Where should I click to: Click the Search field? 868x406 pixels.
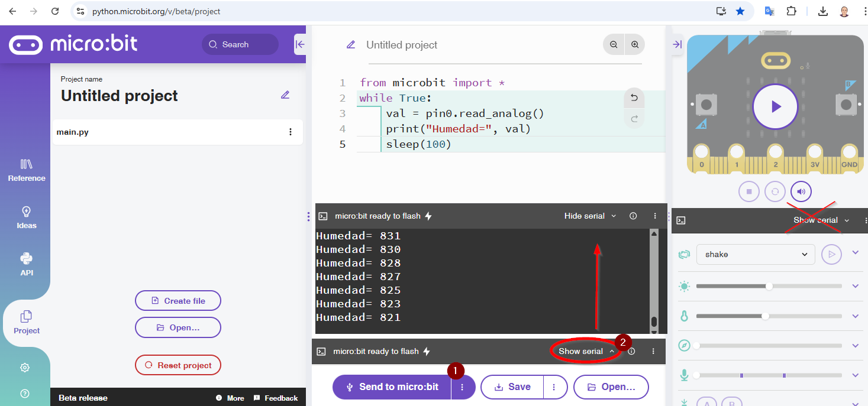[x=240, y=44]
